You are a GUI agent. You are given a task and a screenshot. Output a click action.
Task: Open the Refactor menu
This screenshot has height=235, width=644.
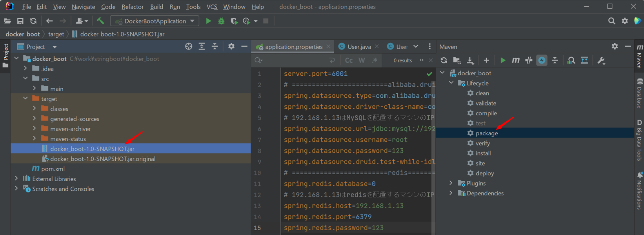click(x=133, y=7)
